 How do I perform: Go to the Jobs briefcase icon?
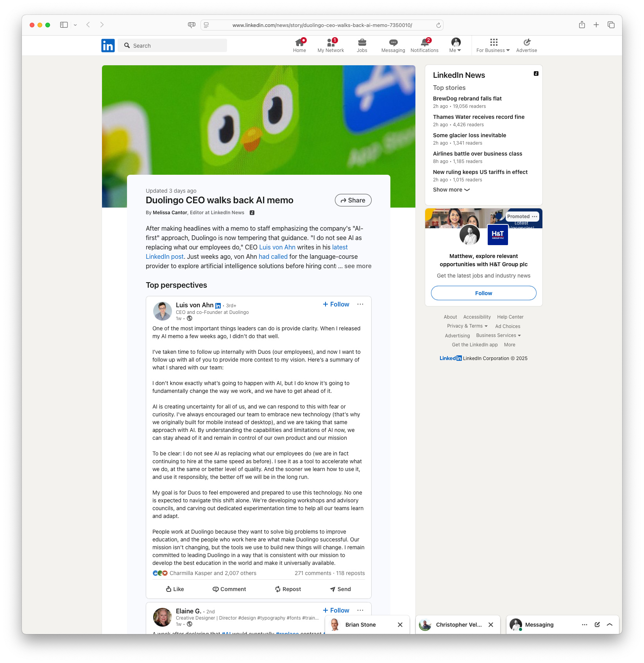coord(362,43)
